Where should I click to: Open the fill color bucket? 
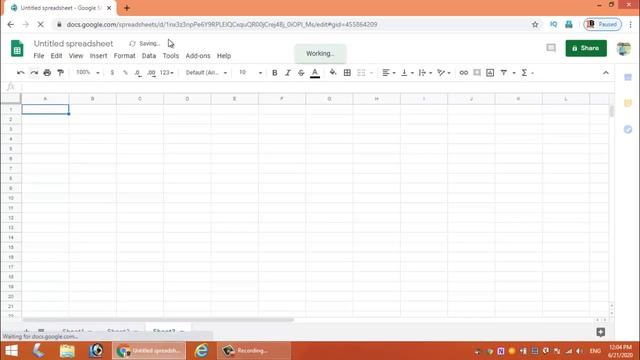click(333, 73)
